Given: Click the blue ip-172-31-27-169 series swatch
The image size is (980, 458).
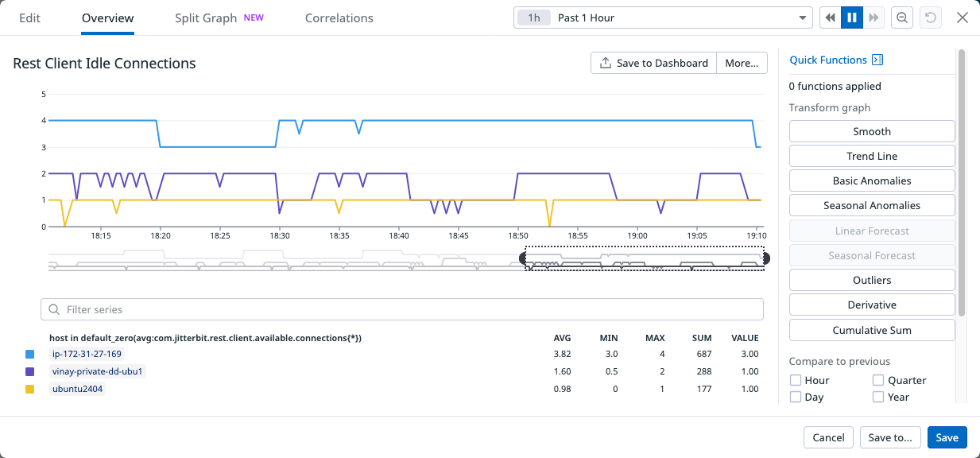Looking at the screenshot, I should [30, 354].
